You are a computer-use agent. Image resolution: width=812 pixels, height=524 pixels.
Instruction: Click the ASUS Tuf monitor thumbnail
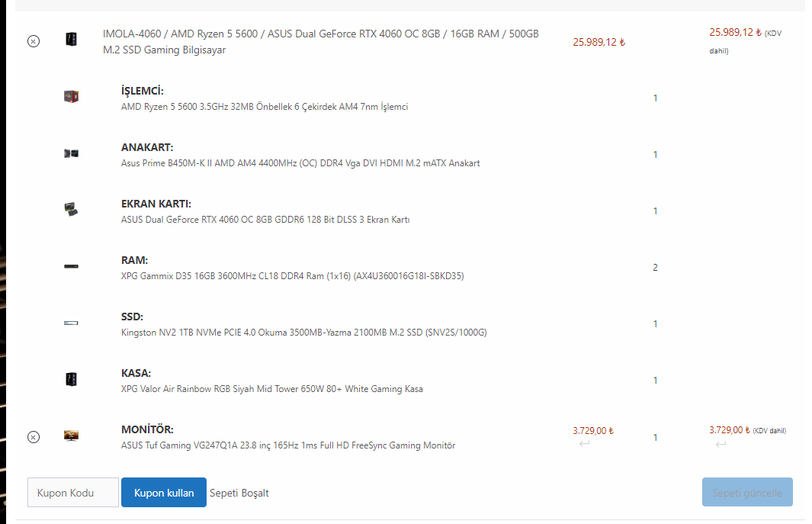click(x=72, y=436)
